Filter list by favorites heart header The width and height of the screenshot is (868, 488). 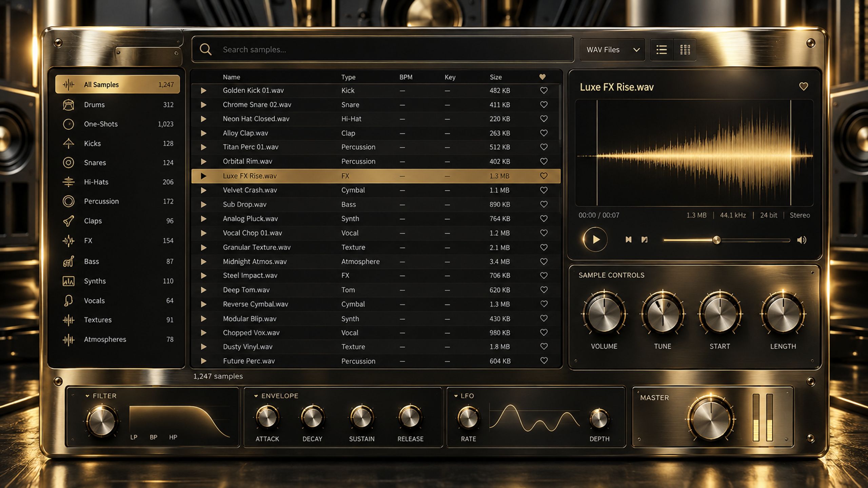[x=542, y=77]
